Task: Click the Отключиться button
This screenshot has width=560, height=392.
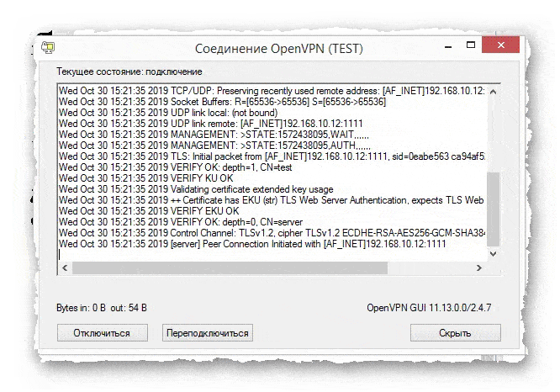Action: (102, 332)
